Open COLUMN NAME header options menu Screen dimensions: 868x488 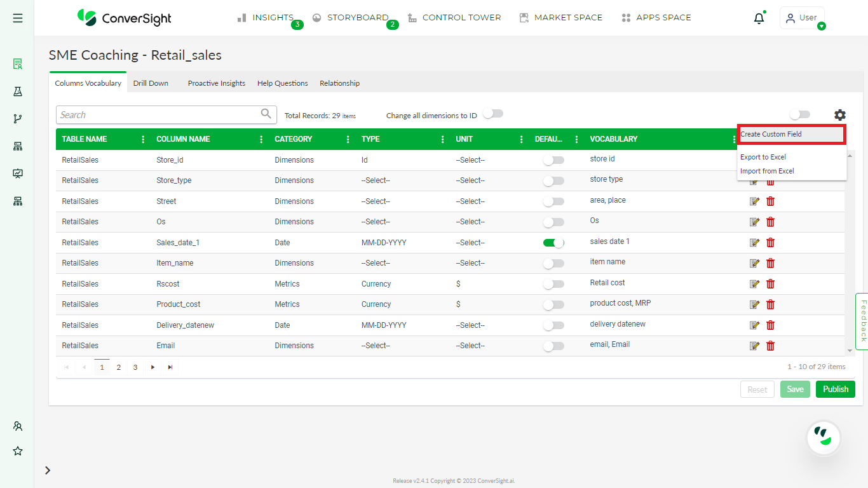pos(261,139)
